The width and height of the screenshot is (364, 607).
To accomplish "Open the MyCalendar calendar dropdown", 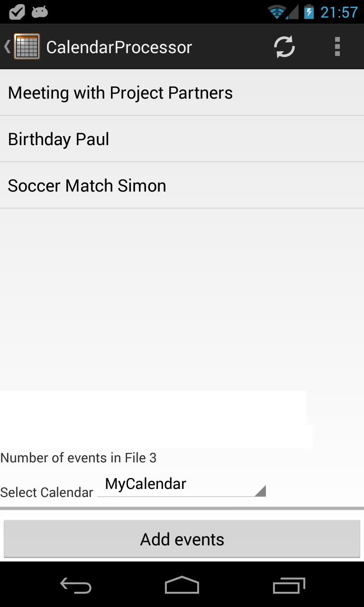I will coord(180,485).
